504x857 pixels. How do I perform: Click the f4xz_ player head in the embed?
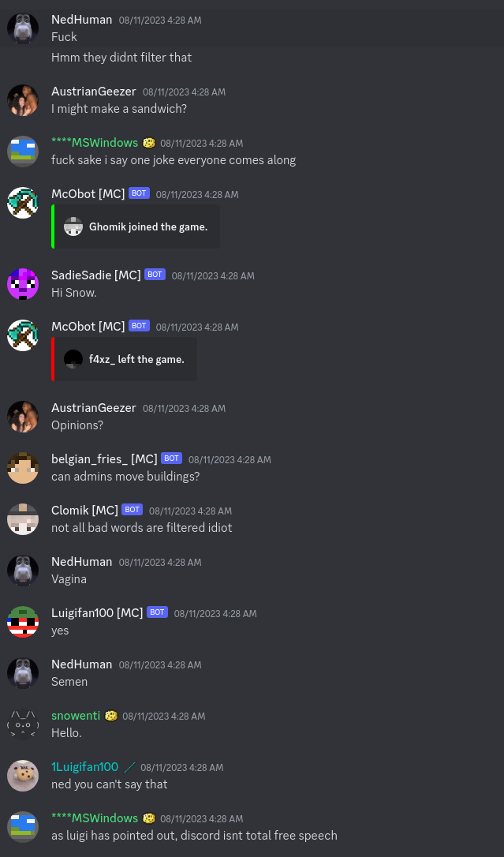click(73, 359)
